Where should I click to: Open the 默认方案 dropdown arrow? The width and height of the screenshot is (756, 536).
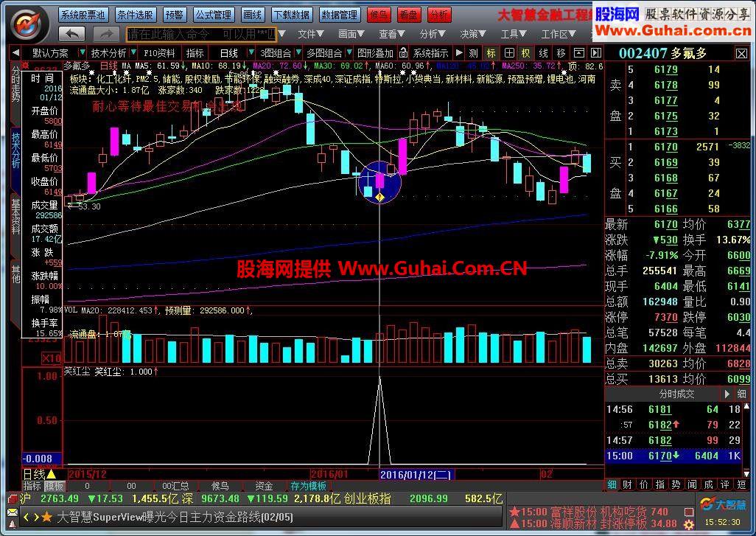[83, 52]
